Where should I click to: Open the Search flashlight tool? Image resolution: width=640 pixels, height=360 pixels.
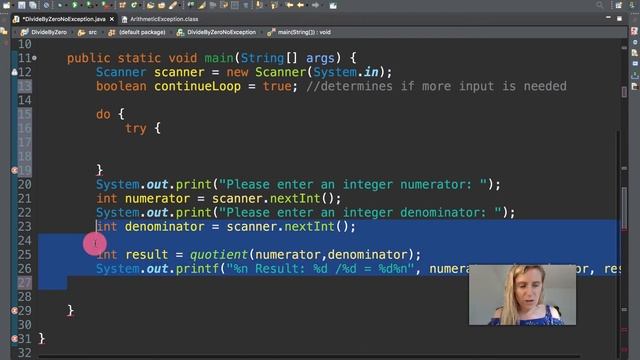point(173,5)
